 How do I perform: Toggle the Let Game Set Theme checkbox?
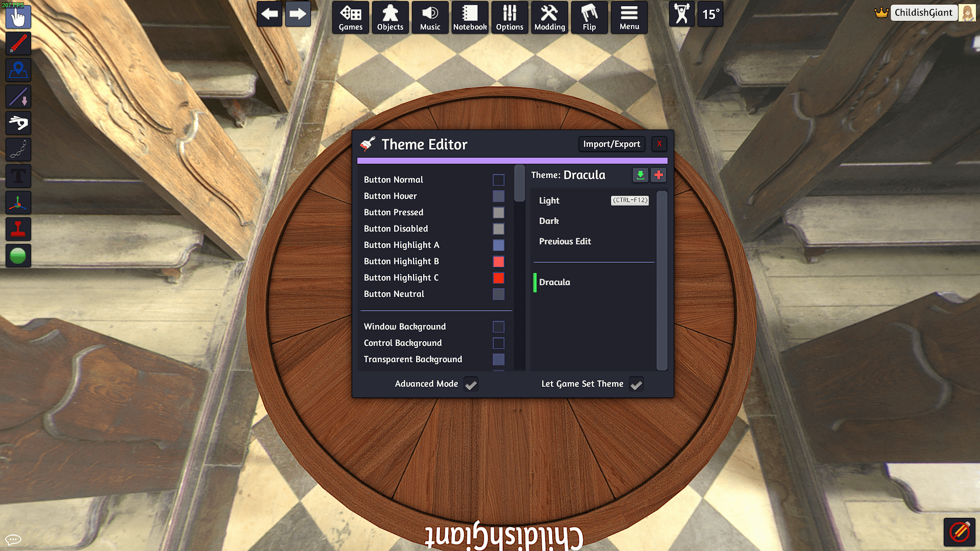point(636,384)
